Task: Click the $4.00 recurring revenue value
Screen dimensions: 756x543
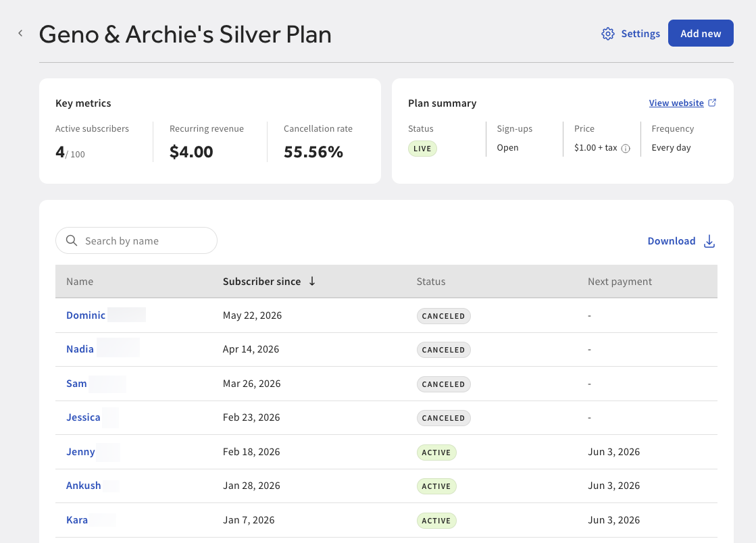Action: pyautogui.click(x=191, y=152)
